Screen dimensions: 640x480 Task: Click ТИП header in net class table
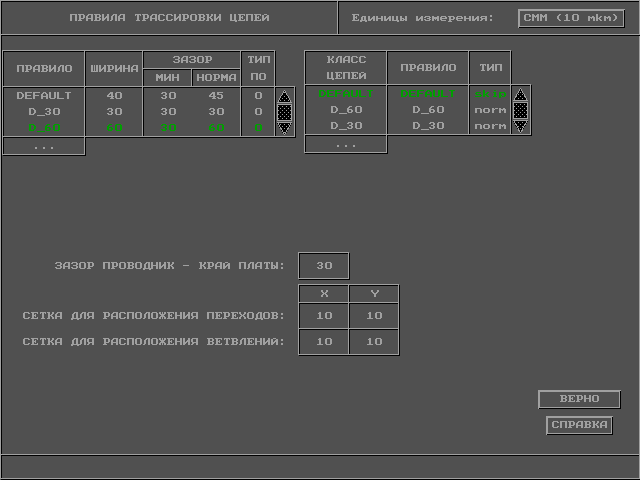click(x=490, y=68)
